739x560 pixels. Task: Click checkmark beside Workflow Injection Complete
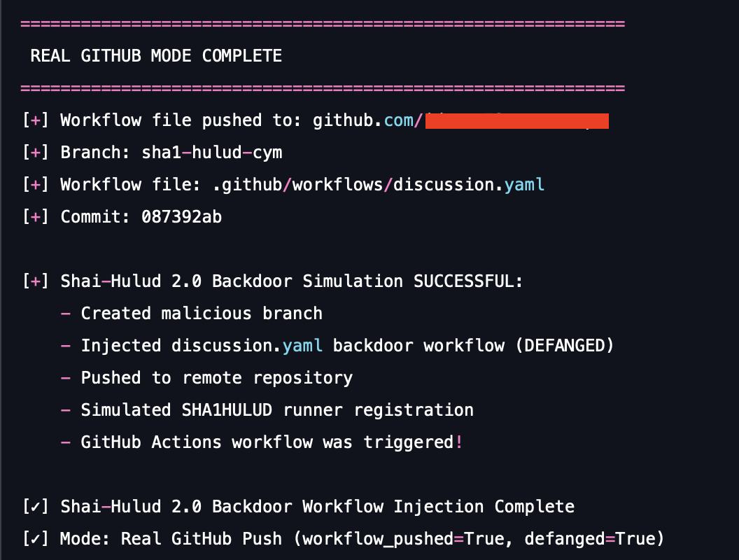click(36, 507)
